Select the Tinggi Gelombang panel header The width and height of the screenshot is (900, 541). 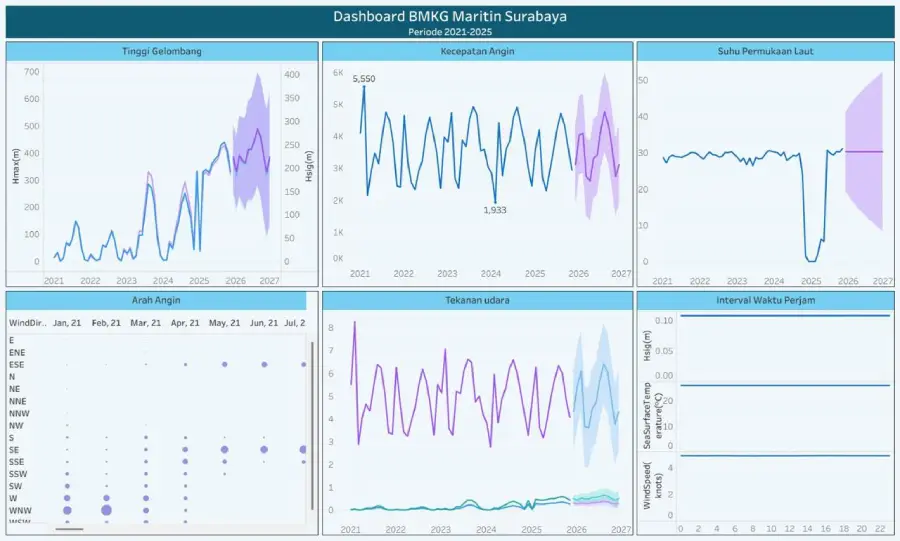pyautogui.click(x=162, y=51)
